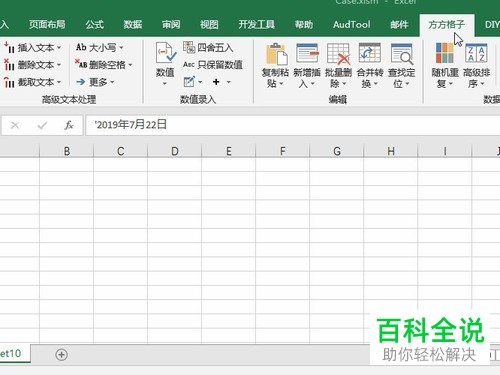
Task: Click the 随机重复 icon
Action: click(445, 53)
